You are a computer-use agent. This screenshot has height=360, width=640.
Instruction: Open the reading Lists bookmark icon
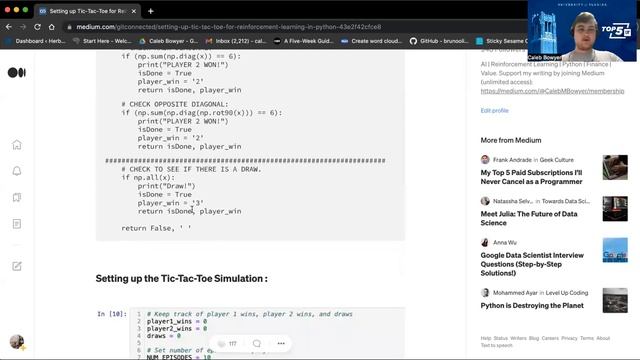coord(17,198)
